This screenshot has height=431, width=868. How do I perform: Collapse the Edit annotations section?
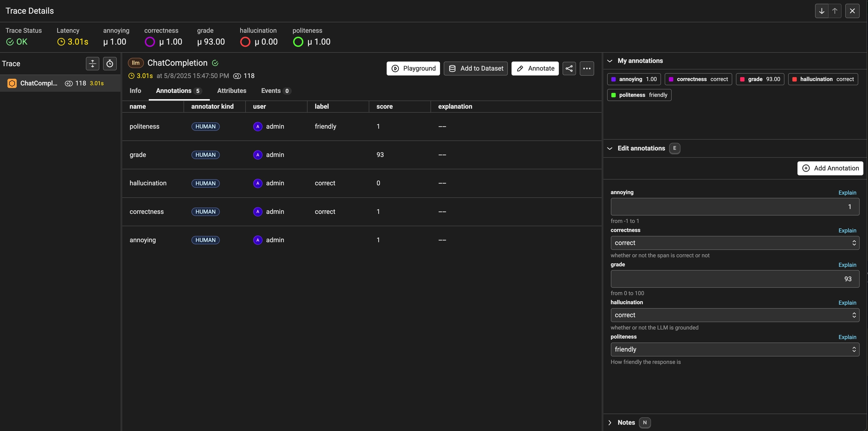610,148
